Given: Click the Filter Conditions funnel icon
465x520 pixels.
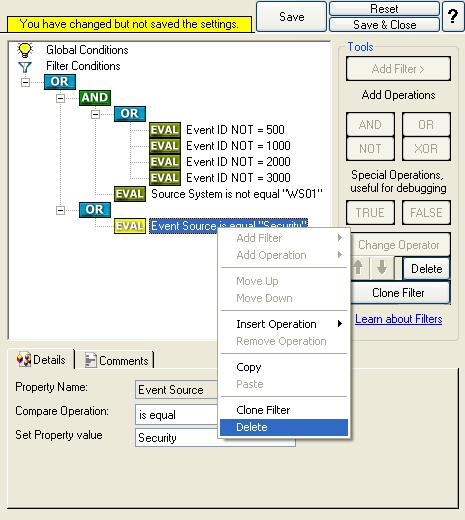Looking at the screenshot, I should pyautogui.click(x=25, y=67).
